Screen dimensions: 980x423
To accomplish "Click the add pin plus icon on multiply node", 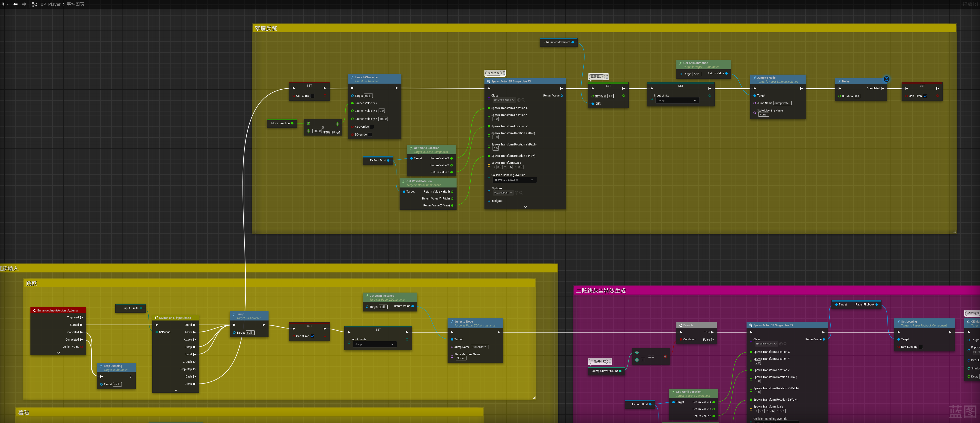I will (338, 132).
